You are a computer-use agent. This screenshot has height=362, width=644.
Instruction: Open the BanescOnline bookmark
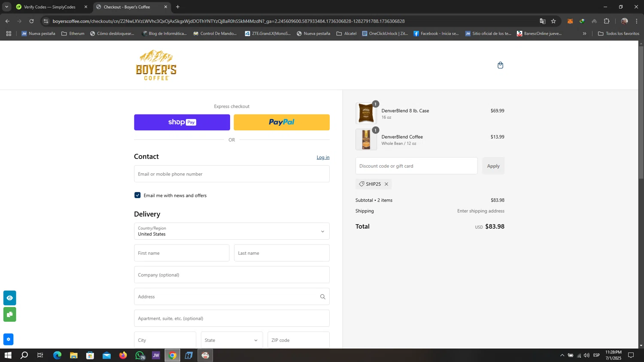539,33
